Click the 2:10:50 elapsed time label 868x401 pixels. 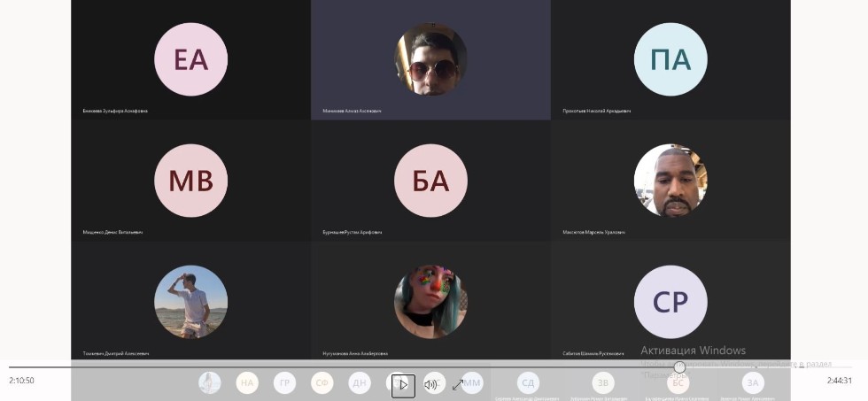[22, 381]
